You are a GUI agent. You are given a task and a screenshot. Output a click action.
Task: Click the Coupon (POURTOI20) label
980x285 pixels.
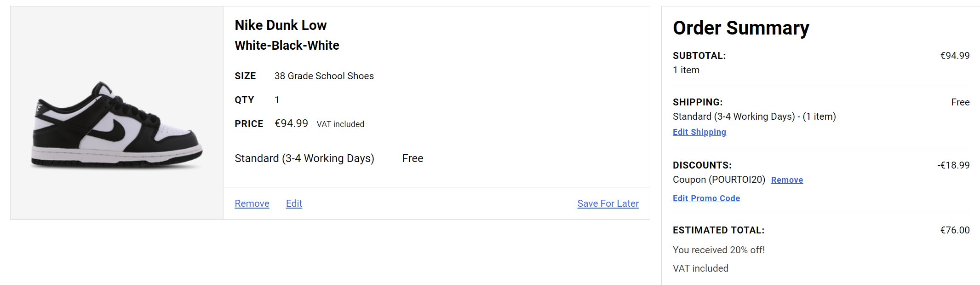click(719, 180)
